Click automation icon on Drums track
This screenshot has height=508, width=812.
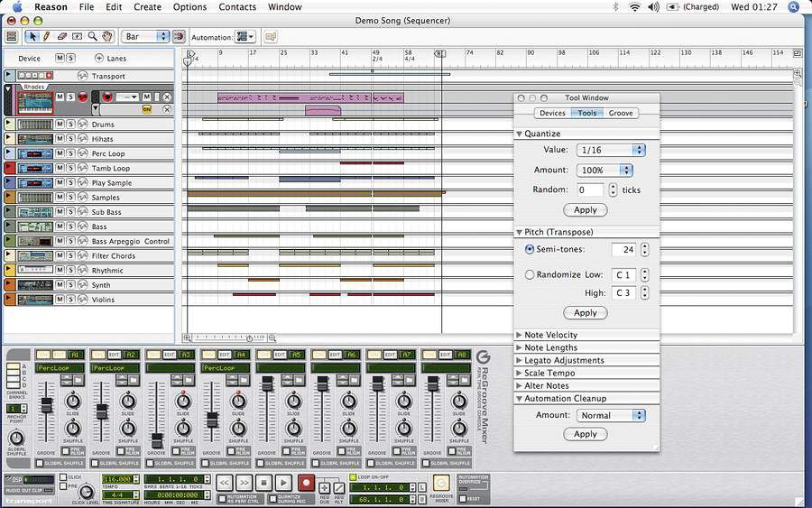click(82, 125)
